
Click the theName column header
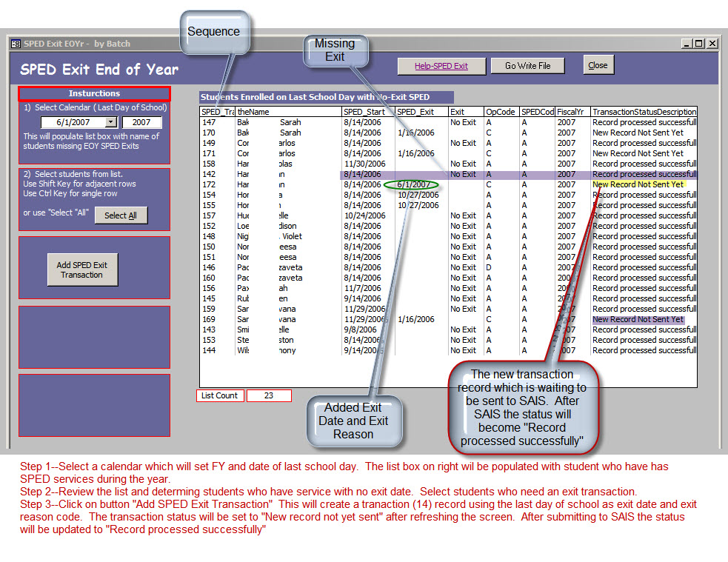pyautogui.click(x=288, y=112)
